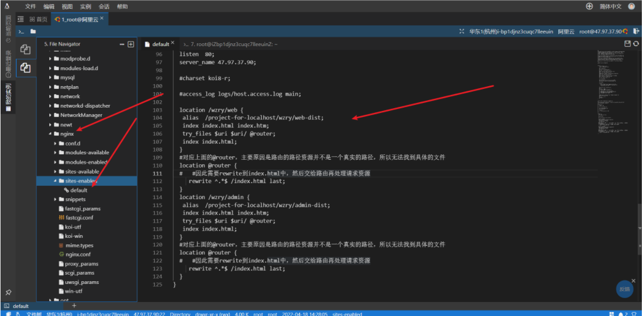The width and height of the screenshot is (644, 316).
Task: Toggle the sidebar collapse icon beside 首页
Action: point(20,19)
